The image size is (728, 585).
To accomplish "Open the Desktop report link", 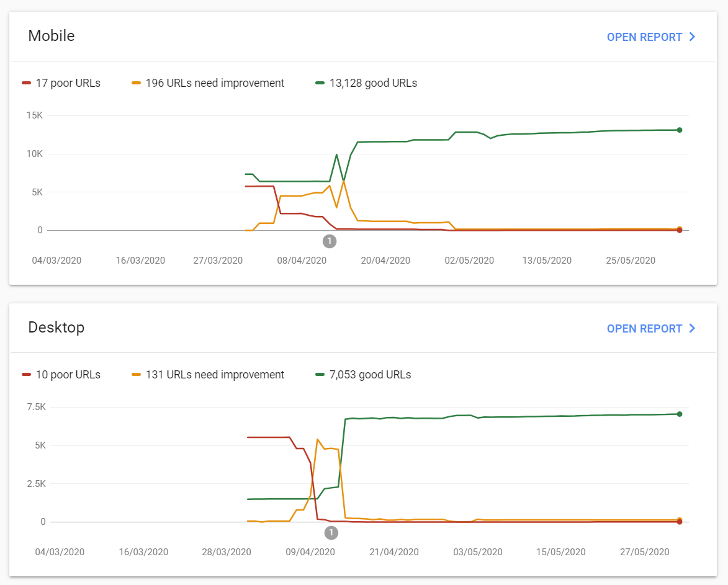I will (x=651, y=328).
